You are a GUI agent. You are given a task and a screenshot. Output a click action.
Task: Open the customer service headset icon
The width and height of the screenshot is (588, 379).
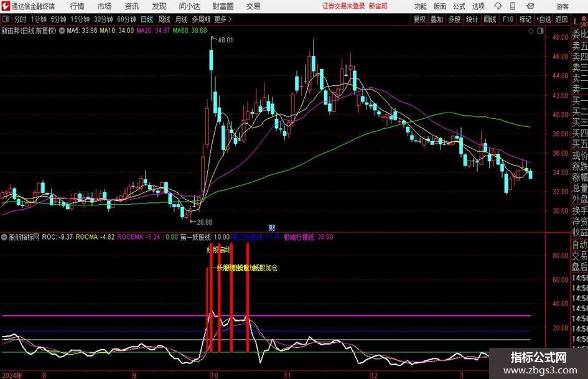498,6
